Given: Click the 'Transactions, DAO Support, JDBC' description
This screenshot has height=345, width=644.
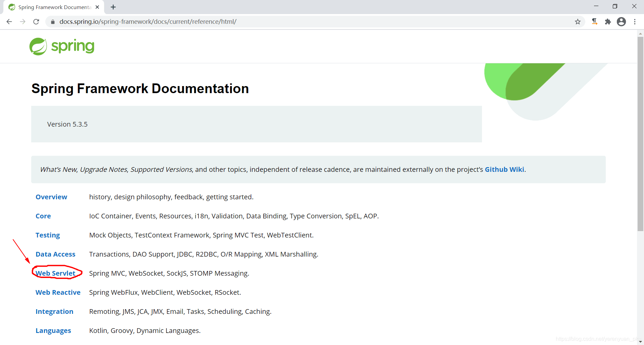Looking at the screenshot, I should pyautogui.click(x=204, y=254).
